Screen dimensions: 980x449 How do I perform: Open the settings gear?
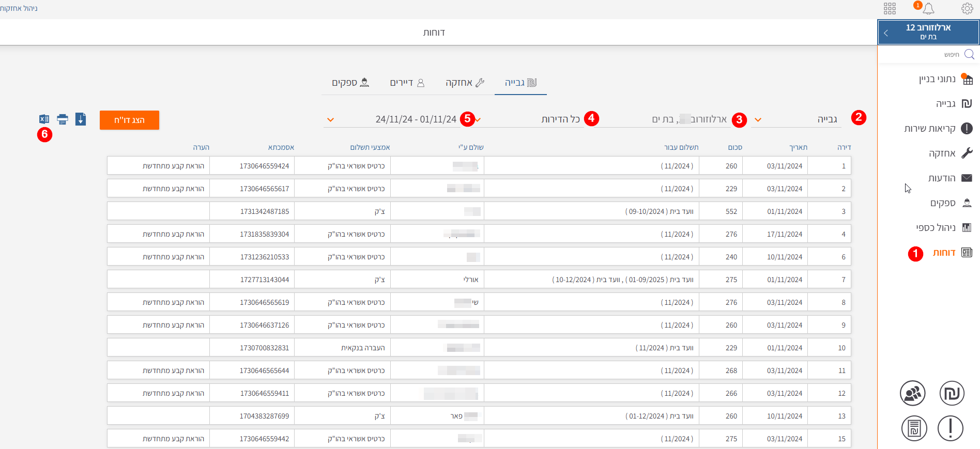[x=967, y=9]
